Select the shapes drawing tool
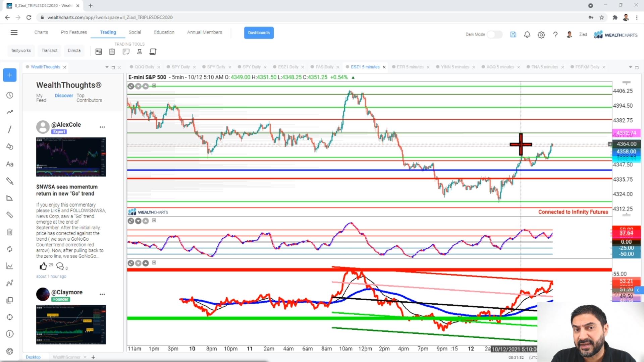644x362 pixels. click(x=10, y=147)
